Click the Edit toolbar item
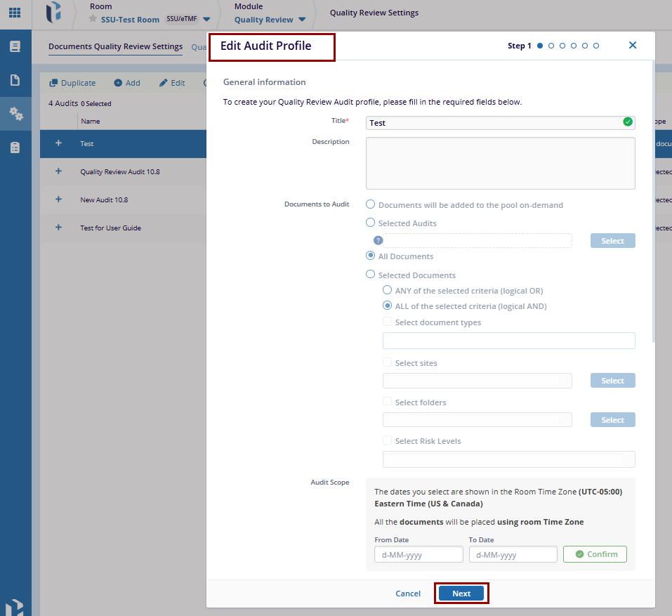The image size is (672, 616). tap(172, 83)
